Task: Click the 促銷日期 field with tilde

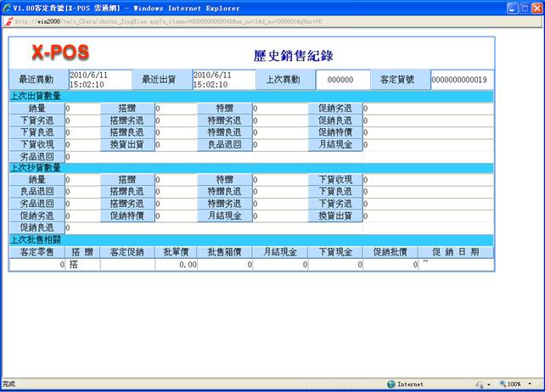Action: (x=456, y=265)
